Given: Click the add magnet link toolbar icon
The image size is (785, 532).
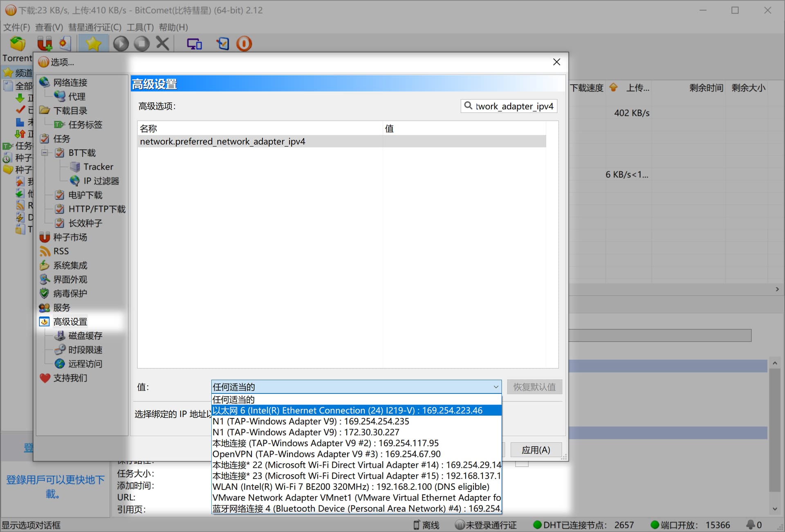Looking at the screenshot, I should tap(44, 43).
